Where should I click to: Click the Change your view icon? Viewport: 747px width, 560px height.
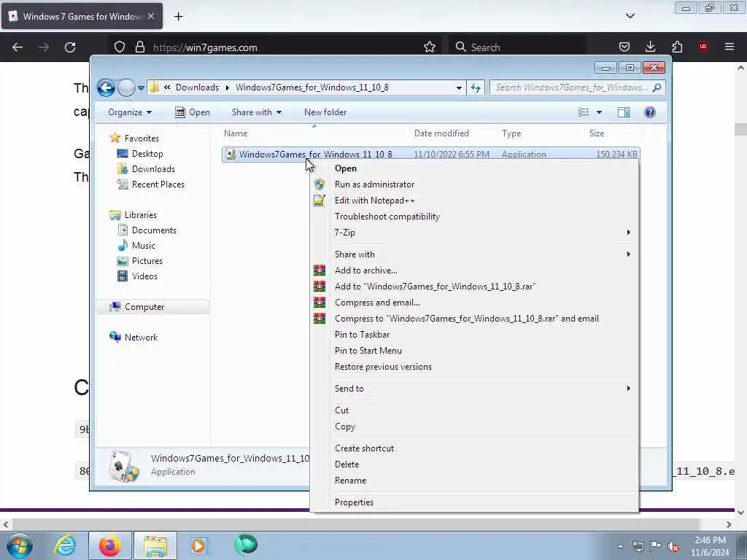[x=584, y=112]
